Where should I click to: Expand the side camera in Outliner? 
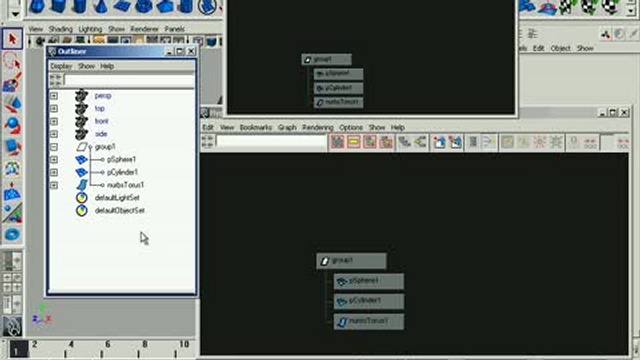pyautogui.click(x=54, y=134)
